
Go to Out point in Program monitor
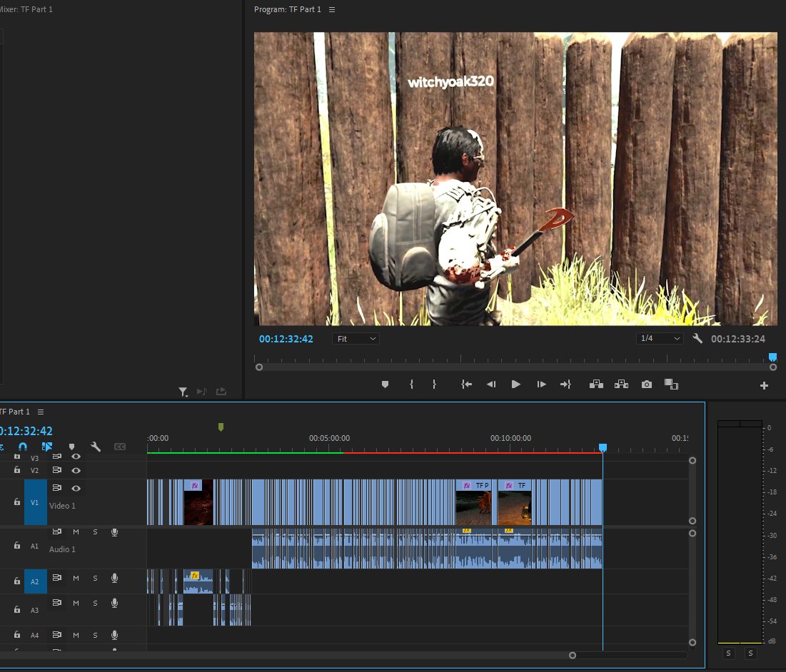(x=565, y=385)
